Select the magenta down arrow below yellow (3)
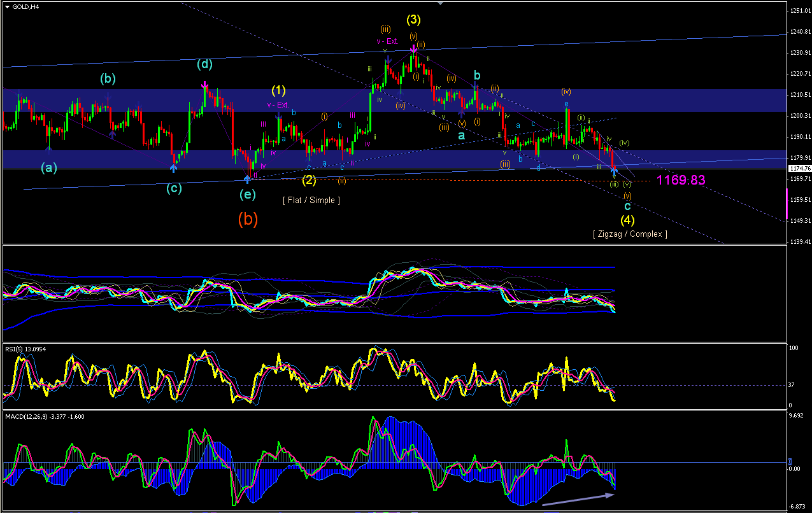 pyautogui.click(x=413, y=48)
